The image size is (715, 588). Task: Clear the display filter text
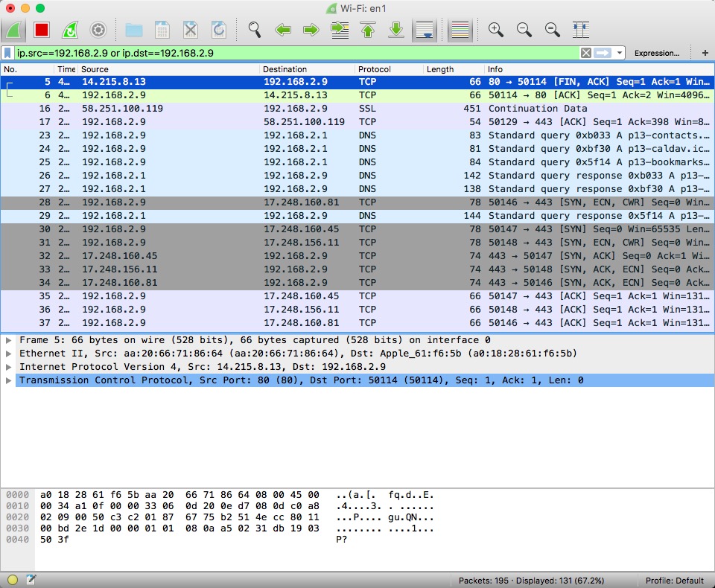[x=586, y=53]
